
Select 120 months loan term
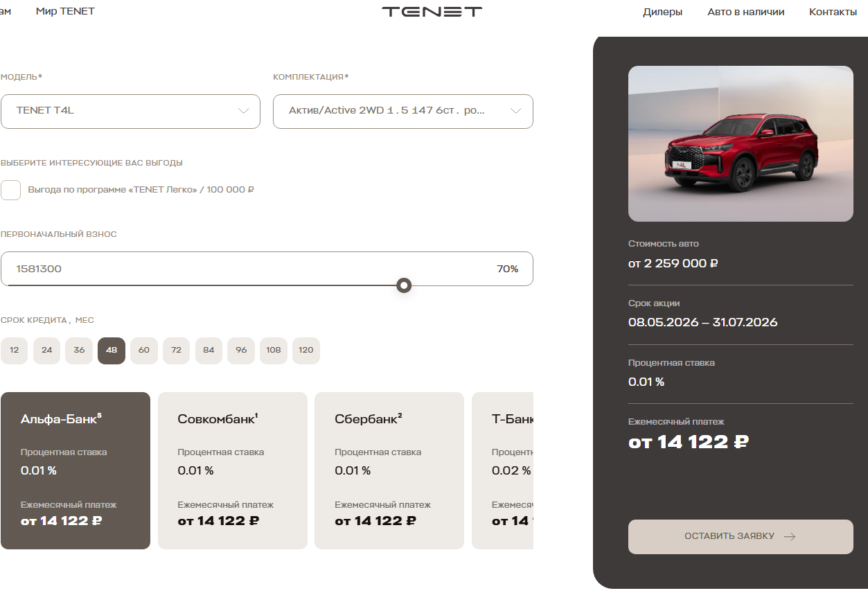(306, 351)
